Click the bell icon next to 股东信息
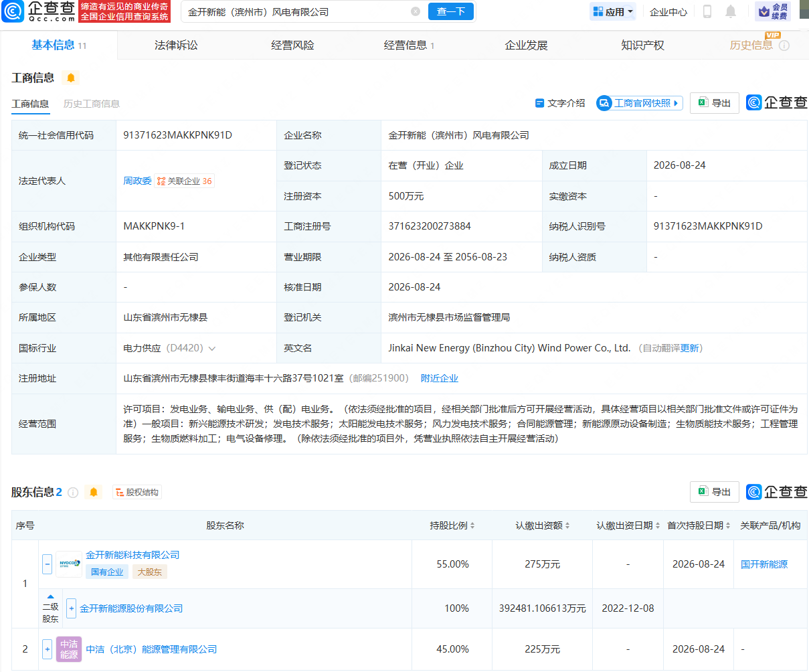The height and width of the screenshot is (672, 809). tap(94, 492)
